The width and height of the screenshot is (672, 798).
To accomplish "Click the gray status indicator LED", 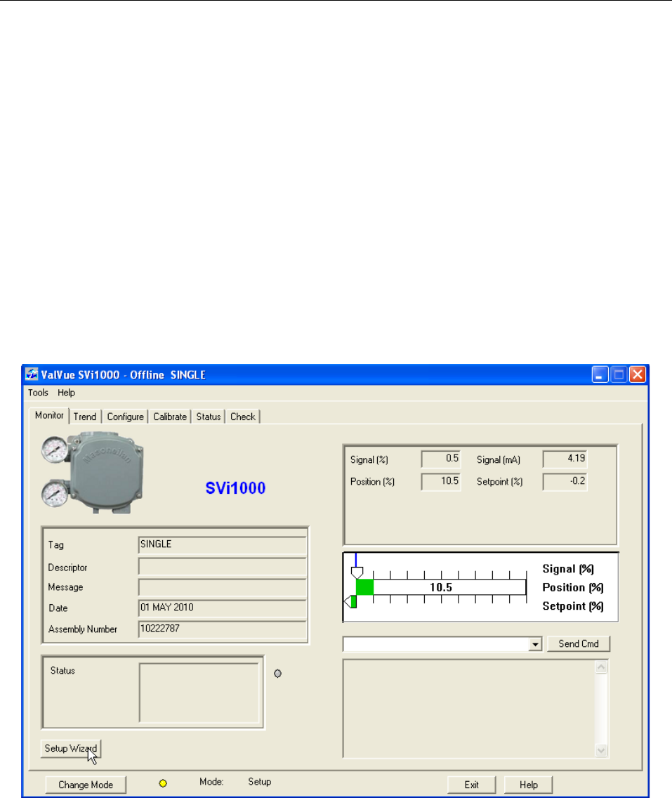I will coord(278,673).
